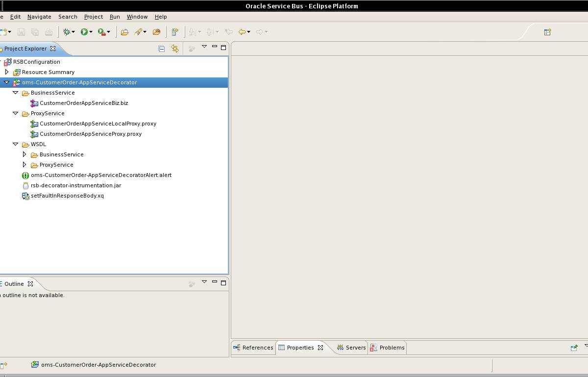This screenshot has height=377, width=588.
Task: Click the green Run icon
Action: pyautogui.click(x=84, y=32)
